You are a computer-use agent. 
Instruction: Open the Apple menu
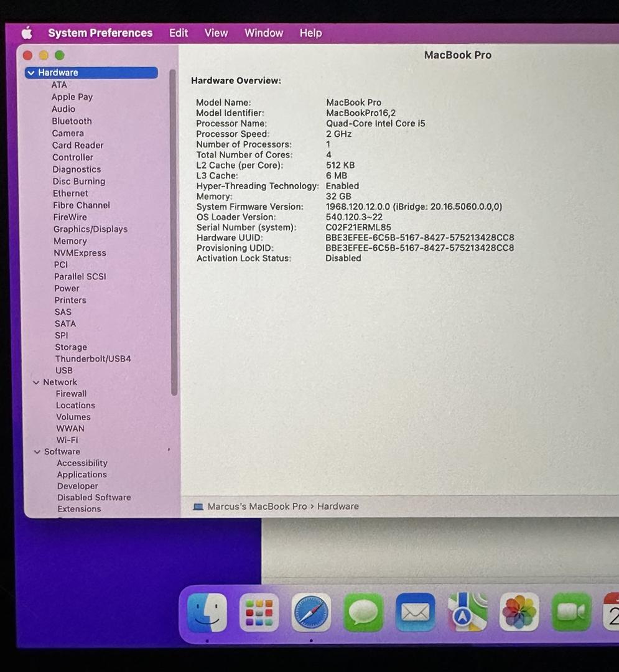27,33
